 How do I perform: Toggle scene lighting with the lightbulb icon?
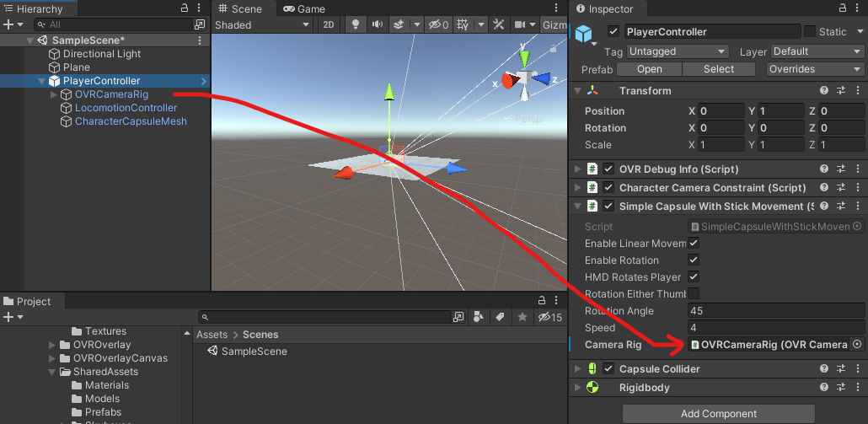[356, 25]
